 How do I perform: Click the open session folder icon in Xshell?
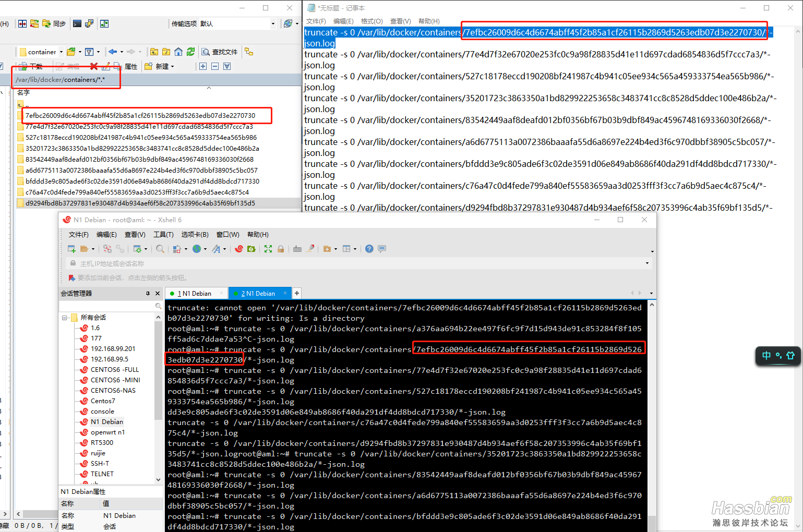pyautogui.click(x=84, y=249)
